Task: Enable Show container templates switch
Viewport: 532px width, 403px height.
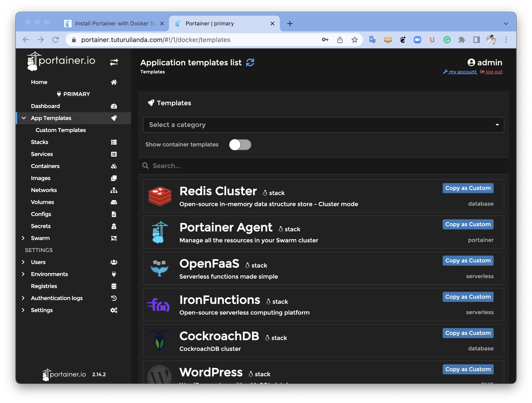Action: pos(240,145)
